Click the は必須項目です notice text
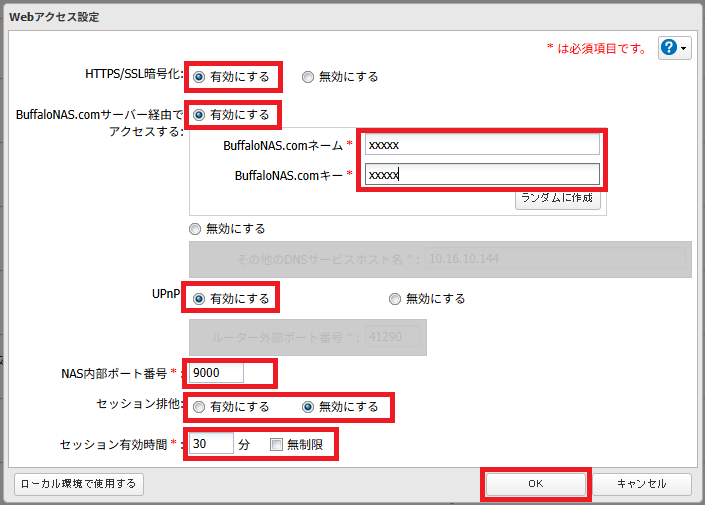The image size is (705, 505). [x=596, y=48]
